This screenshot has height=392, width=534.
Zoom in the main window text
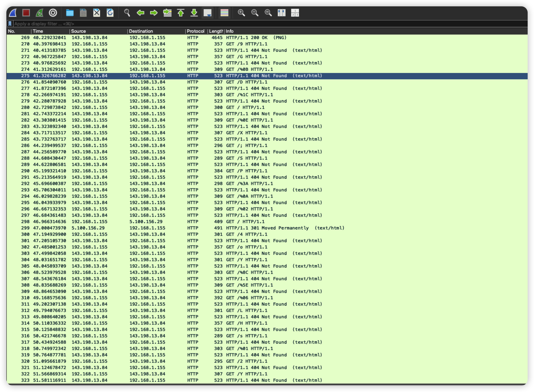click(241, 13)
